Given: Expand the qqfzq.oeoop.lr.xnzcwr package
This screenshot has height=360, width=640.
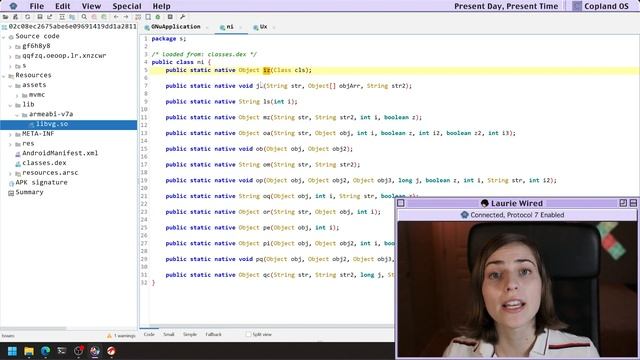Looking at the screenshot, I should 10,56.
